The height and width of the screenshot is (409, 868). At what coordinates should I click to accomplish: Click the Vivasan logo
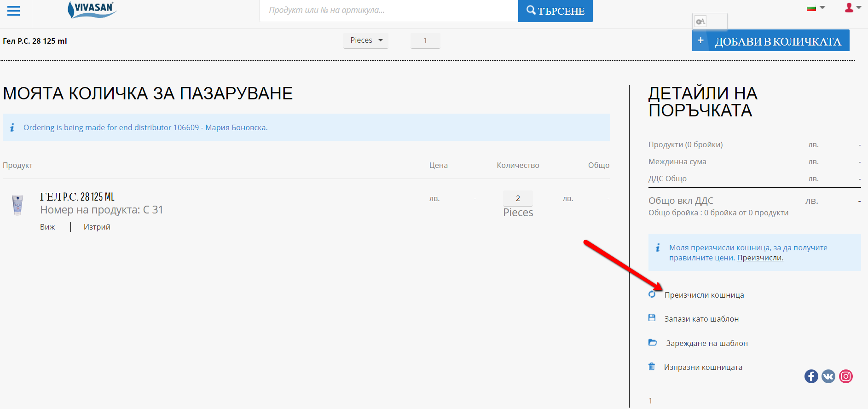click(92, 9)
